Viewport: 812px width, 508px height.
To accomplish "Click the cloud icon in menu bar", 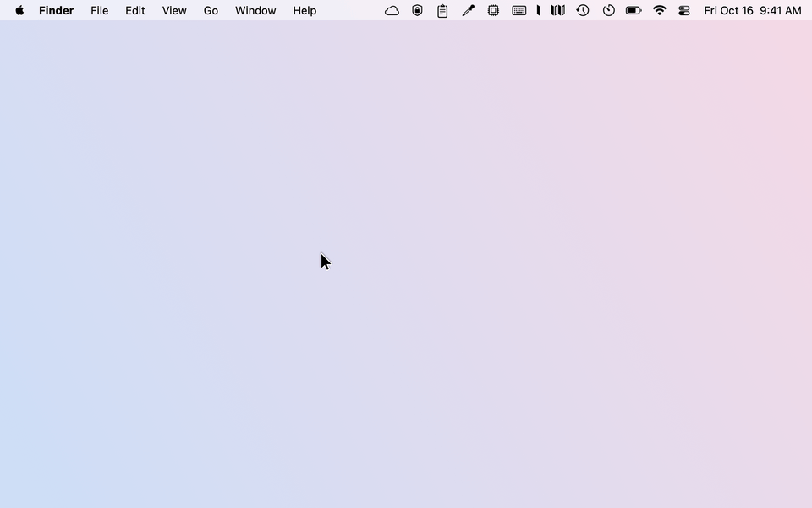I will (x=392, y=10).
